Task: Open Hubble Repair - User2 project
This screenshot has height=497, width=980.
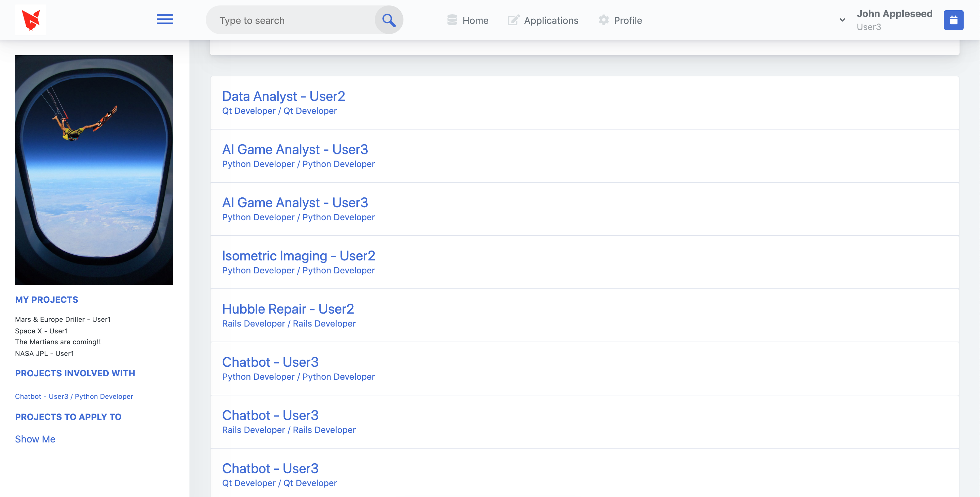Action: click(288, 309)
